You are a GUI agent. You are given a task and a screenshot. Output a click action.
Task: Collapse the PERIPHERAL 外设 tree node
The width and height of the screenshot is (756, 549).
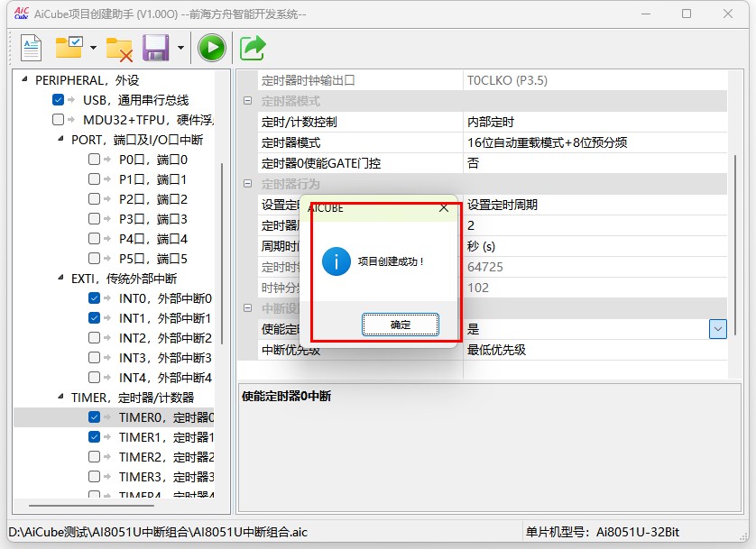click(24, 79)
